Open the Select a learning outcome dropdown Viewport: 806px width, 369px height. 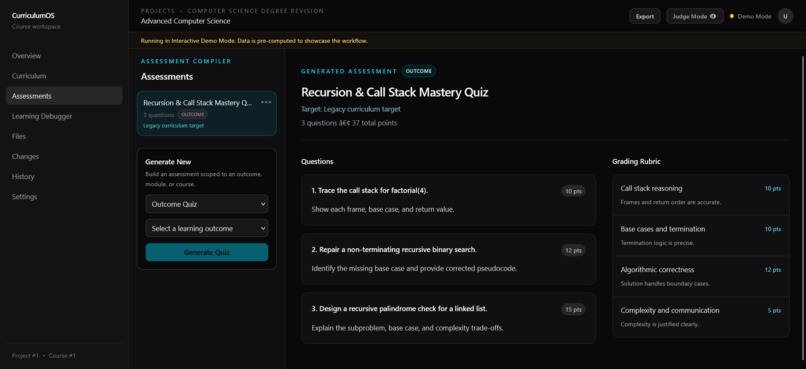(x=207, y=228)
